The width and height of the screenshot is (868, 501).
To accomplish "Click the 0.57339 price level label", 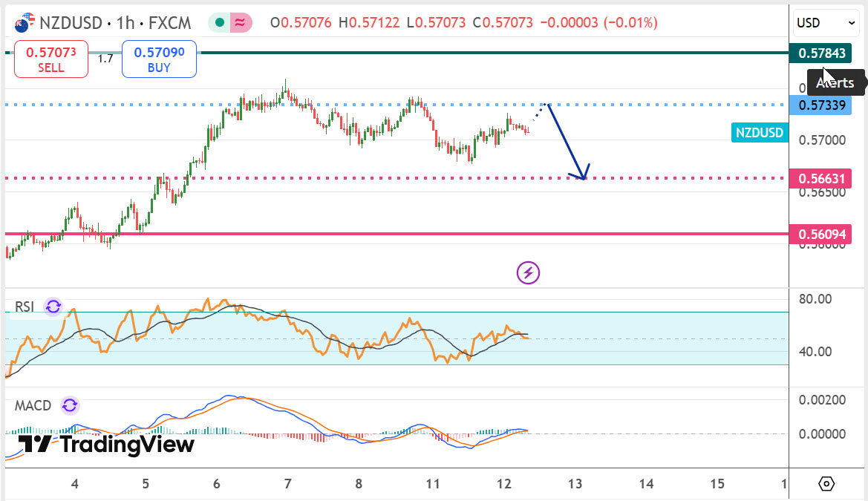I will point(820,105).
